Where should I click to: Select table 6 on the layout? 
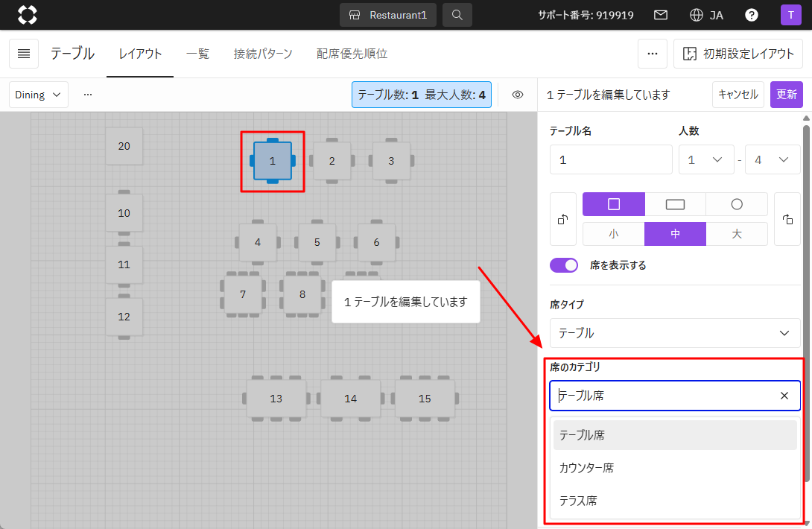pos(376,242)
